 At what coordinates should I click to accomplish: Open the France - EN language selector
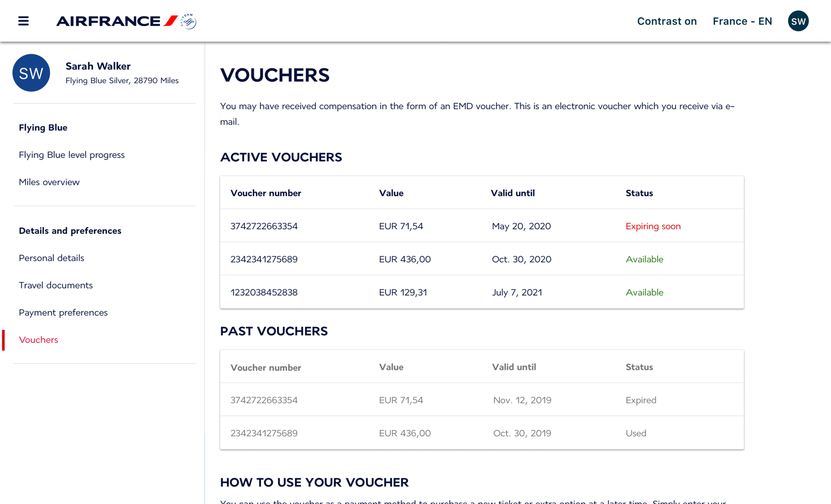point(742,21)
